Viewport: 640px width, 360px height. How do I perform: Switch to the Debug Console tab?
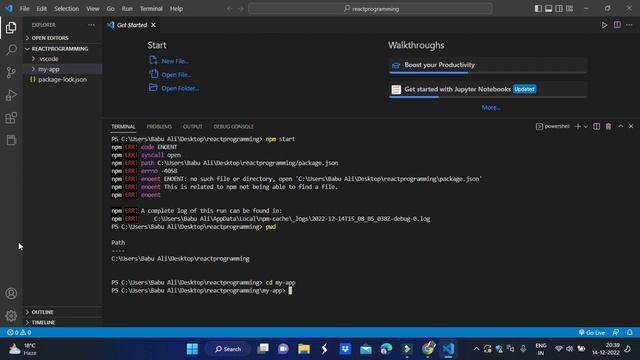click(x=233, y=127)
